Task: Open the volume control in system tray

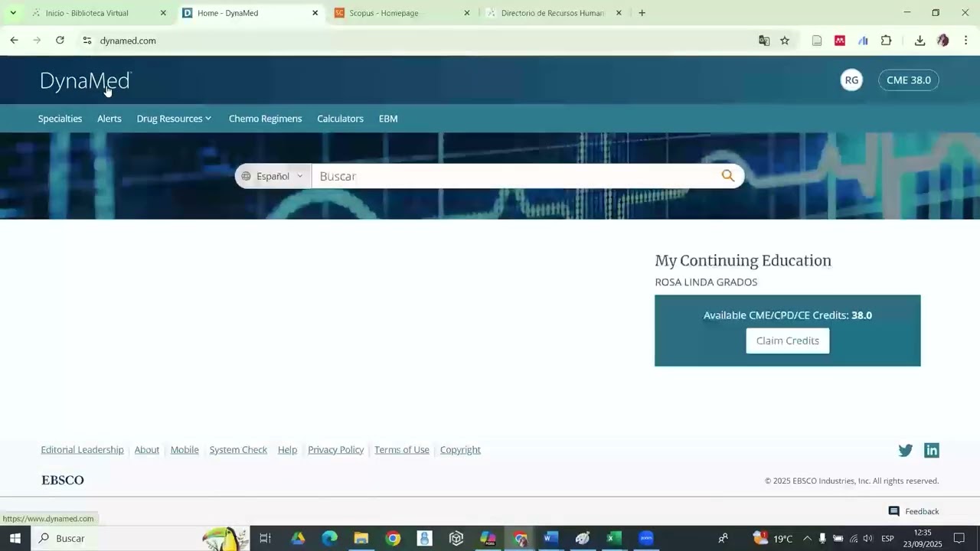Action: pyautogui.click(x=867, y=539)
